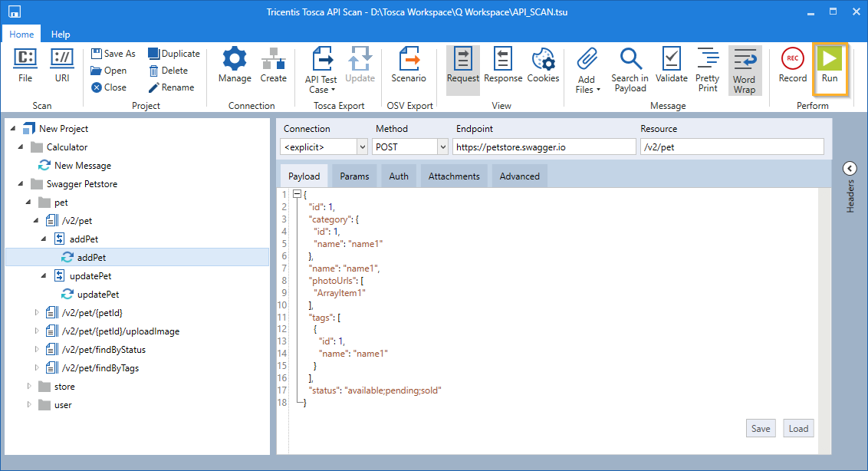
Task: Expand the store folder in tree
Action: click(31, 387)
